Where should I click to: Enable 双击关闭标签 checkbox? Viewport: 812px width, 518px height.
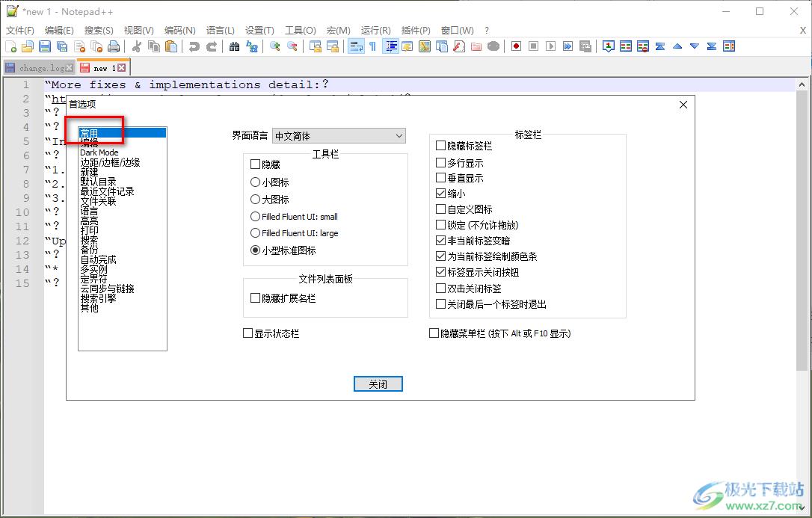(469, 289)
